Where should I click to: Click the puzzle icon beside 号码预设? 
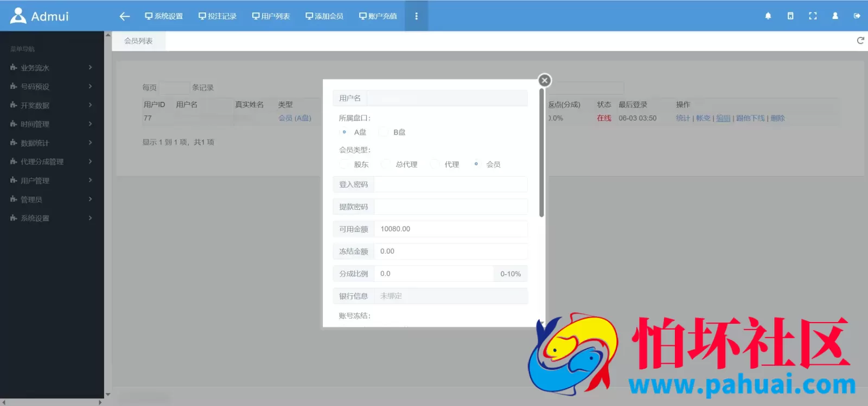tap(14, 86)
